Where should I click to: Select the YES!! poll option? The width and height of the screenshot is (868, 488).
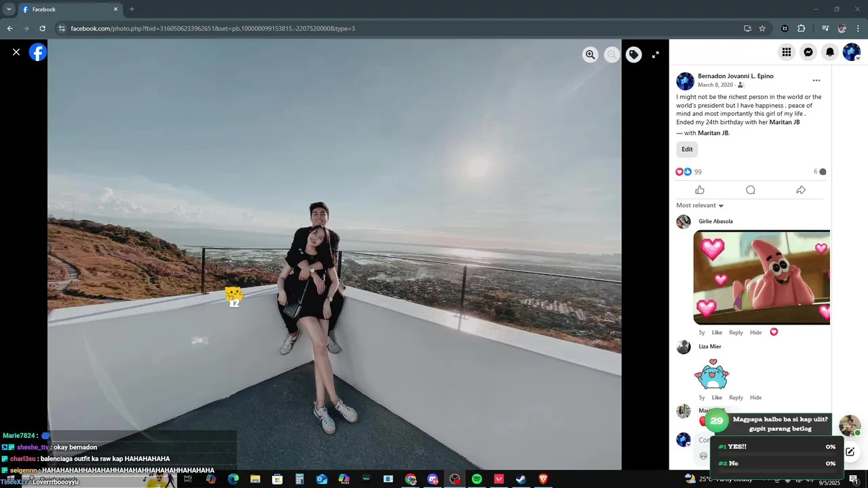(776, 447)
